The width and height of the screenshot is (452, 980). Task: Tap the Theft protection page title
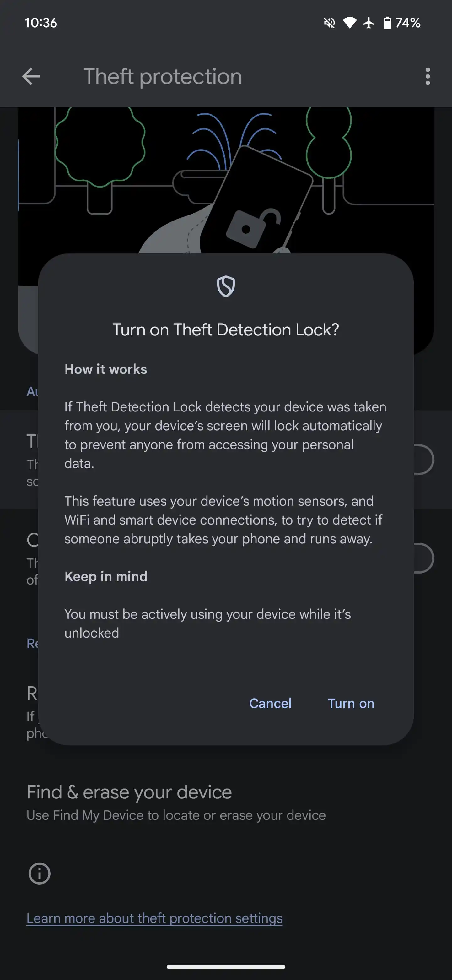coord(163,76)
